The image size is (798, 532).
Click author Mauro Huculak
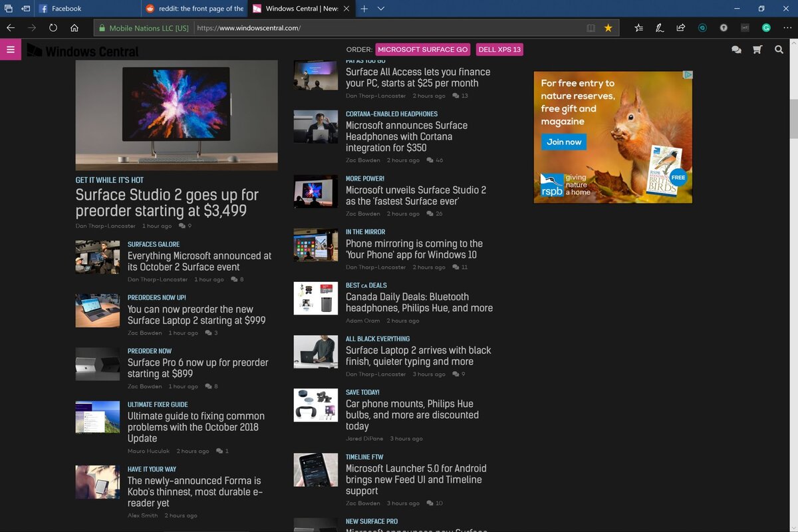(x=148, y=451)
